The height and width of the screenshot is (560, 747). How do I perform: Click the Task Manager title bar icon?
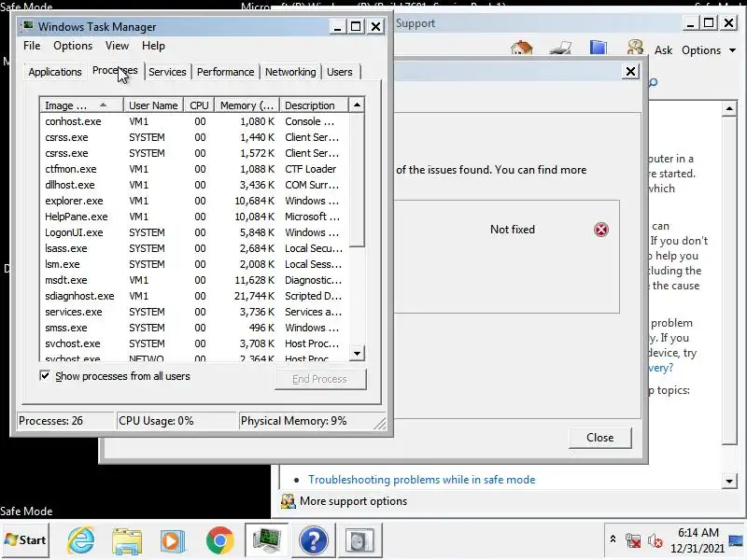29,26
